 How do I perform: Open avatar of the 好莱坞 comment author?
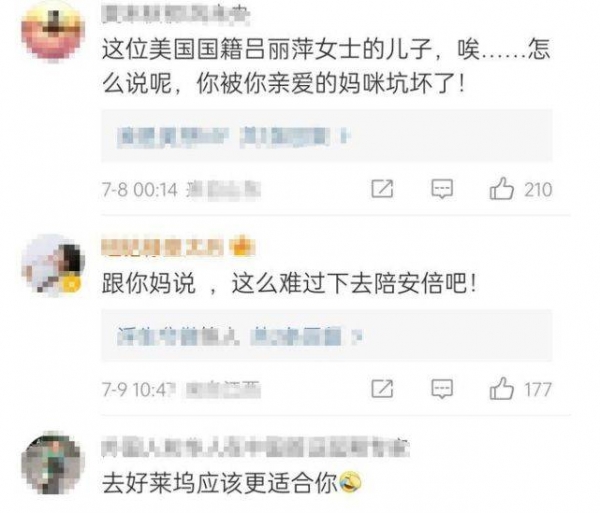point(53,463)
